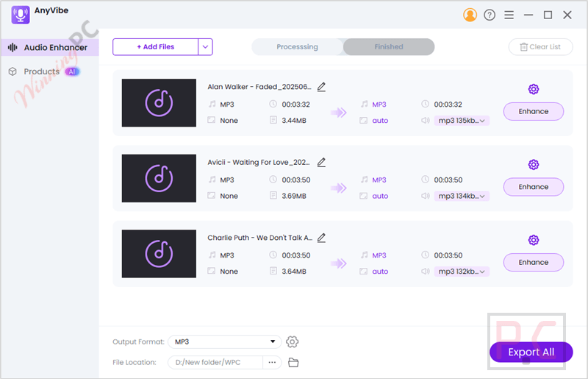Click the Alan Walker - Faded file name

[x=259, y=87]
